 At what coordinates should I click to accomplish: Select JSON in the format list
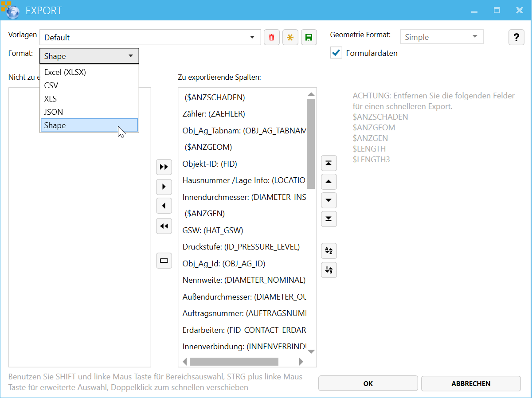click(x=54, y=112)
